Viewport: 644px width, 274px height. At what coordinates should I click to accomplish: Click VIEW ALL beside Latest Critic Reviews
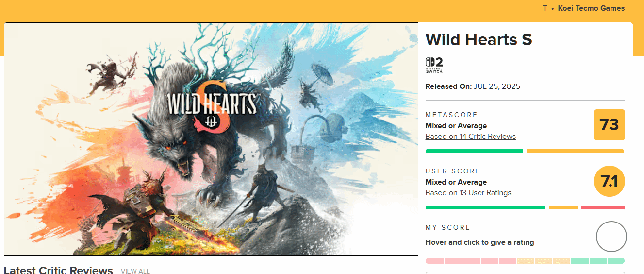pos(135,271)
